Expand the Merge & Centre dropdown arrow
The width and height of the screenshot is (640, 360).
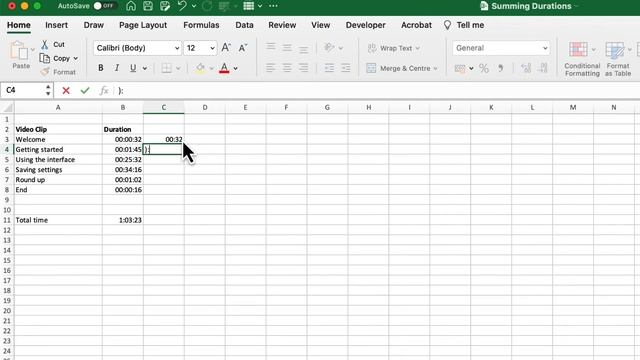436,68
